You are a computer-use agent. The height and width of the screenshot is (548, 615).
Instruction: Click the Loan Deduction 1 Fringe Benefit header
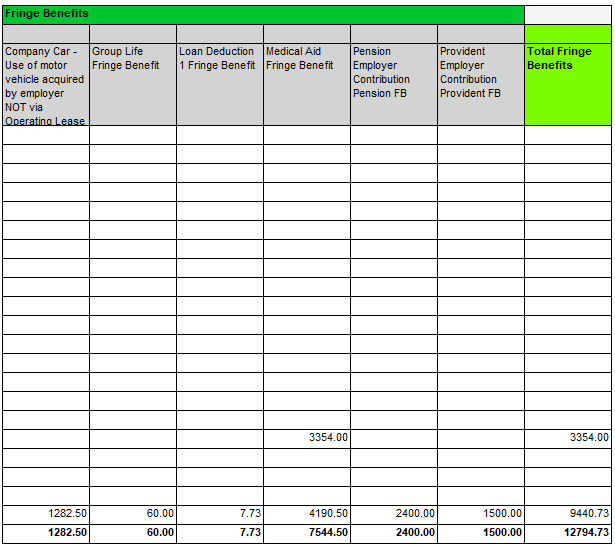(x=219, y=85)
